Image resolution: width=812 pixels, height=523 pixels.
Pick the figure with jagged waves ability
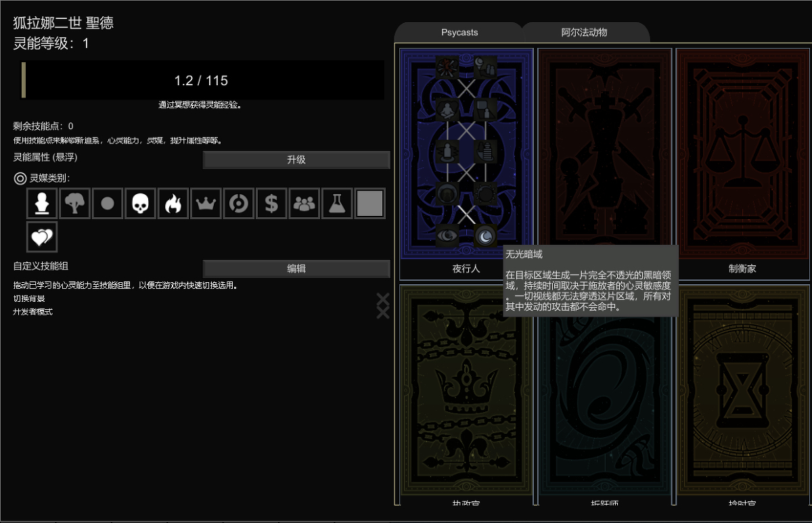447,151
